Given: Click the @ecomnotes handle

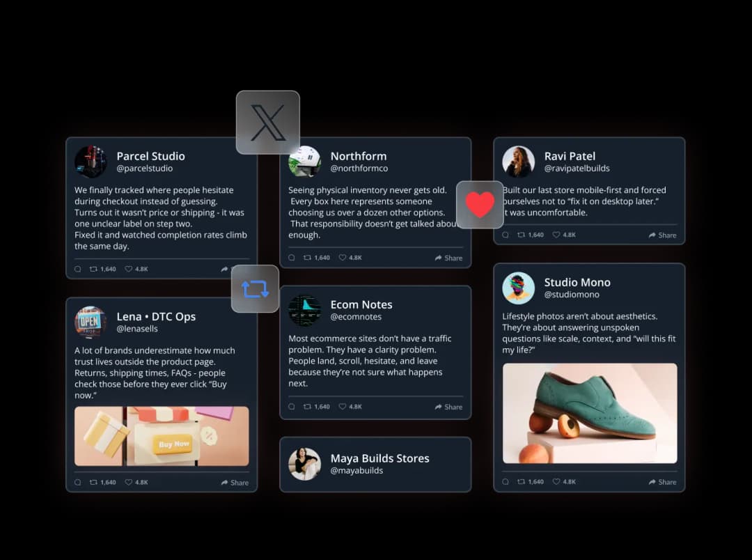Looking at the screenshot, I should pyautogui.click(x=356, y=317).
